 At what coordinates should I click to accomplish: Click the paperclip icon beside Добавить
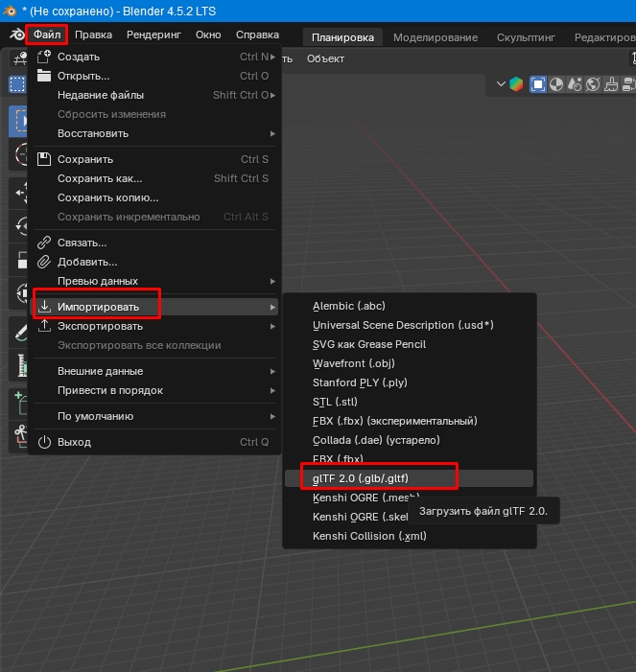tap(44, 262)
